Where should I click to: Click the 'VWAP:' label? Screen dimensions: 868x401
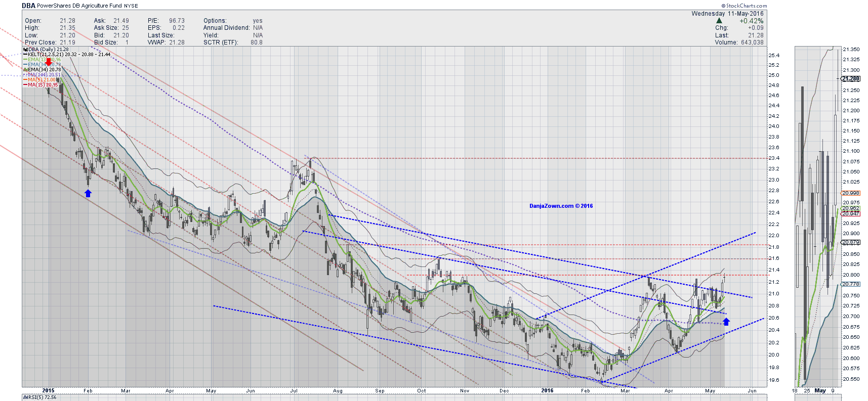[x=157, y=42]
